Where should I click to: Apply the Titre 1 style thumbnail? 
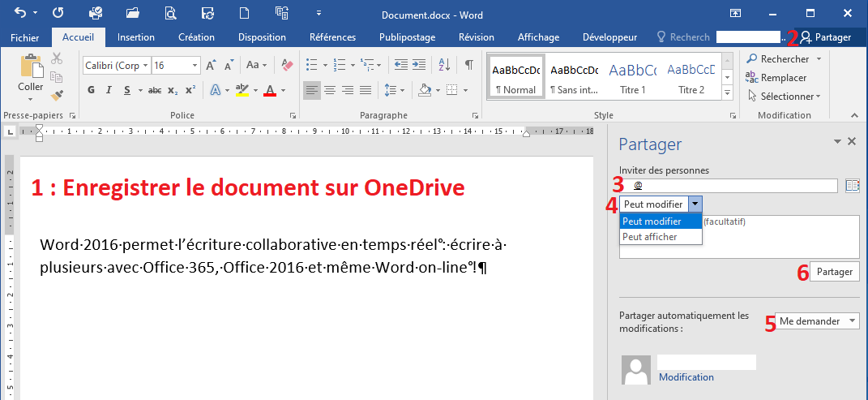click(x=633, y=77)
